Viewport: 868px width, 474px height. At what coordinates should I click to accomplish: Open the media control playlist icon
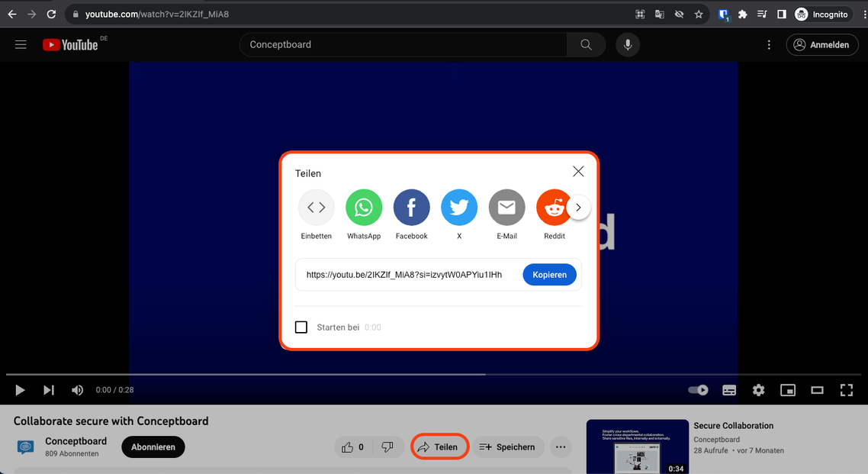[762, 15]
